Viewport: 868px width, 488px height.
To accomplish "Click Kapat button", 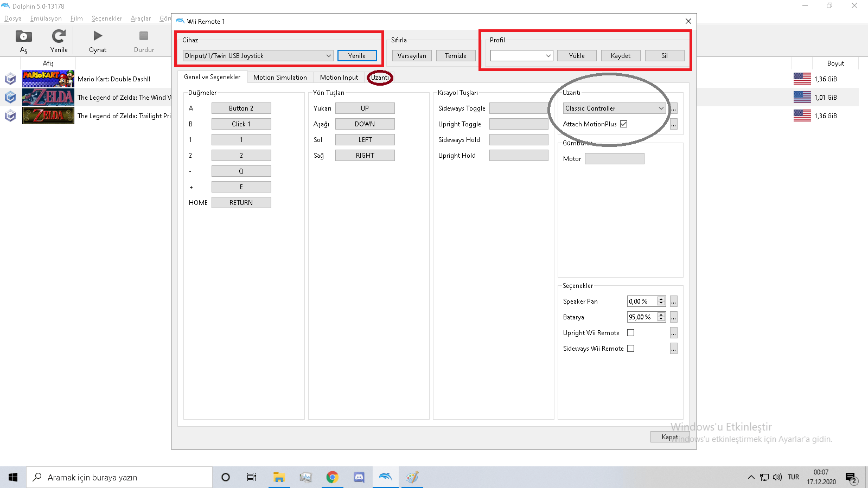I will click(x=670, y=437).
